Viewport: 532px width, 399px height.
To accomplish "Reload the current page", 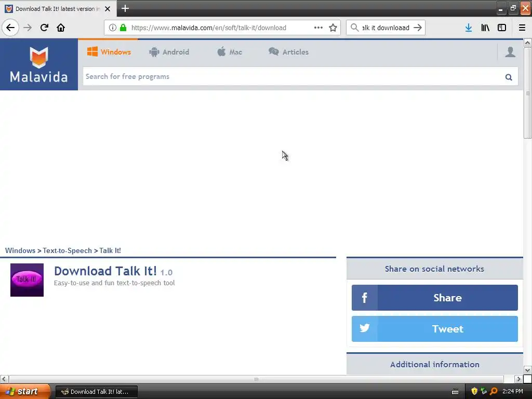I will [x=44, y=28].
